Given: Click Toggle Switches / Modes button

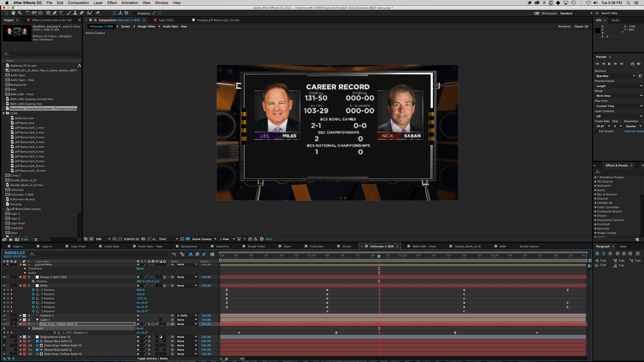Looking at the screenshot, I should coord(152,359).
